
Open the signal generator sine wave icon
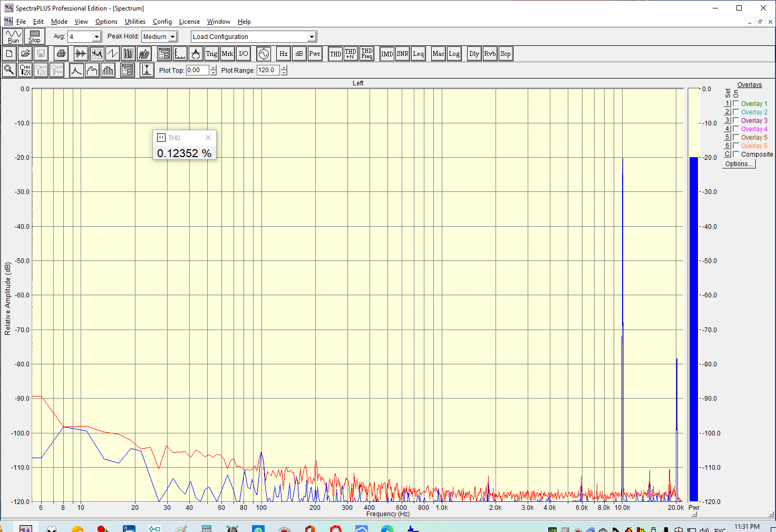click(264, 54)
